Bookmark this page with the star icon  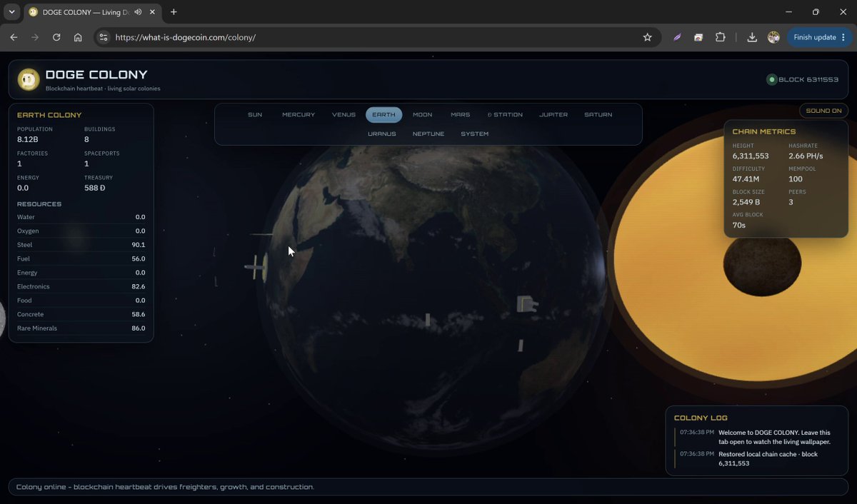(647, 37)
